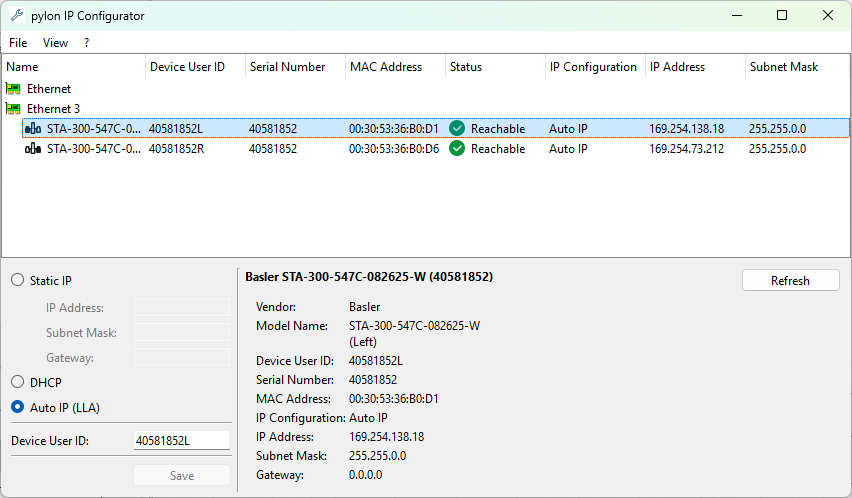
Task: Click the Basler STA-300-547C-082625-W details heading
Action: pyautogui.click(x=369, y=276)
